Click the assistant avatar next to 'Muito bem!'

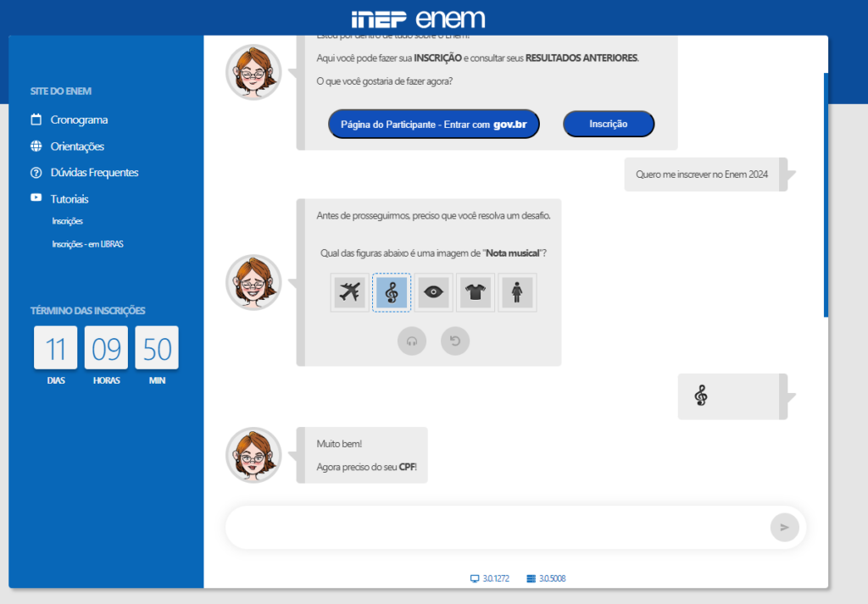click(253, 455)
